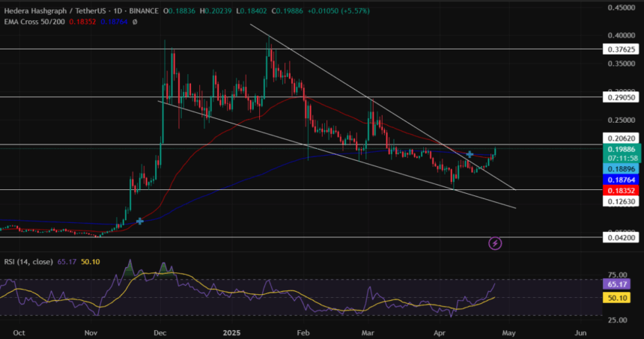The width and height of the screenshot is (644, 339).
Task: Click the 0.45000 price axis tick
Action: click(621, 7)
